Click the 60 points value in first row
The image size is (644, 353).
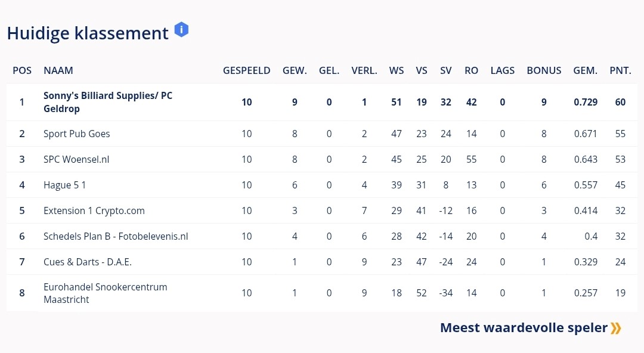[x=620, y=102]
